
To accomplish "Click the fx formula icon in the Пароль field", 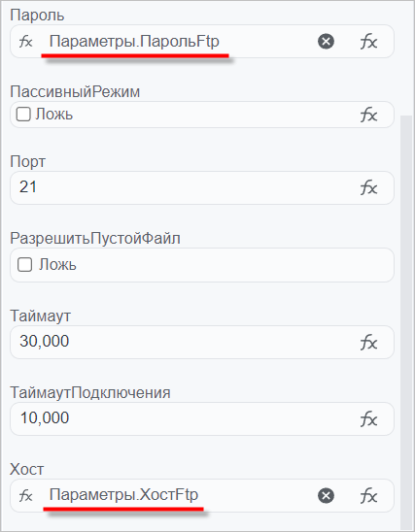I will click(368, 42).
